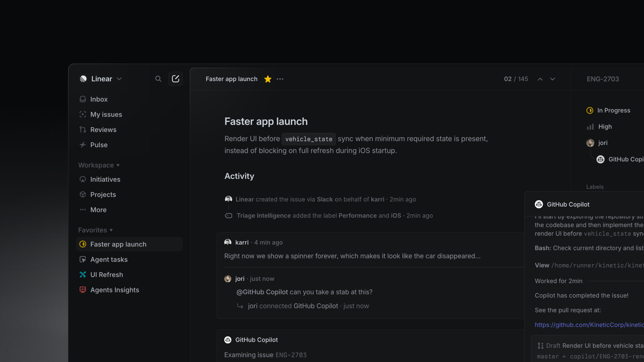
Task: Collapse the Favorites section
Action: tap(96, 230)
